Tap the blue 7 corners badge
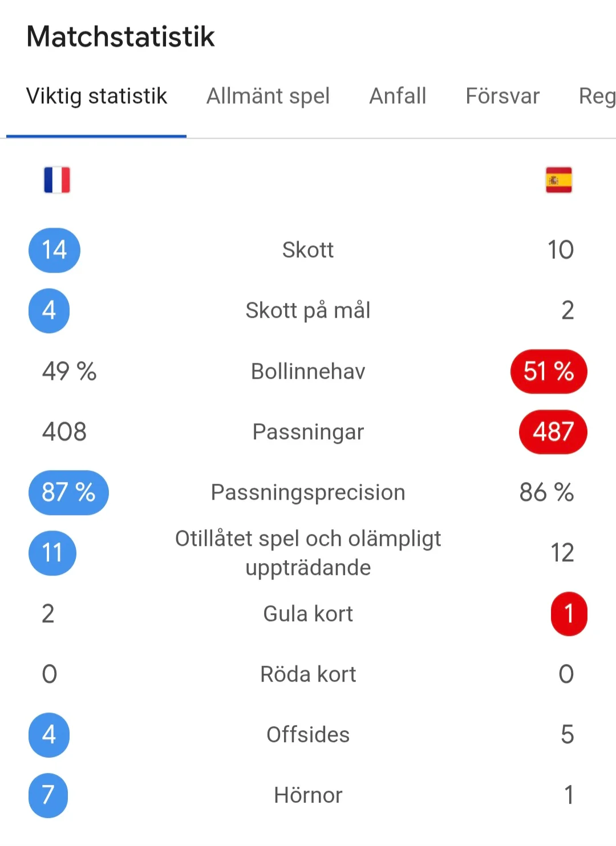 (48, 795)
